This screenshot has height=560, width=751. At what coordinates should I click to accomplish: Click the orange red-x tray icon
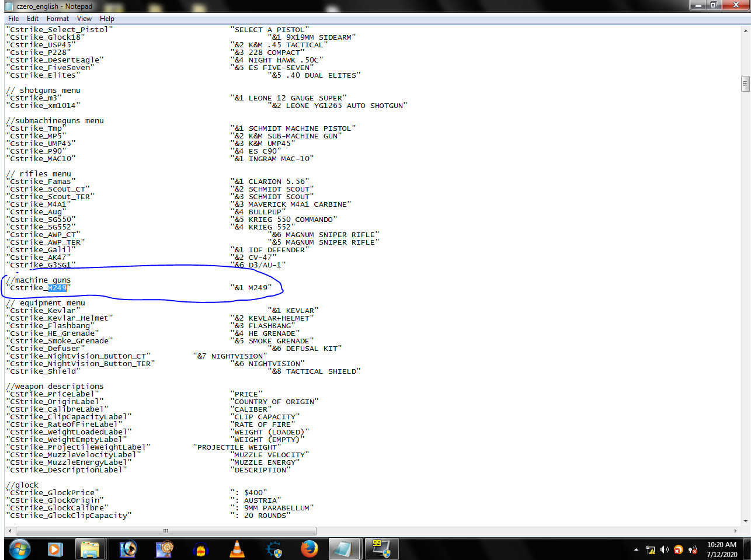pyautogui.click(x=678, y=549)
